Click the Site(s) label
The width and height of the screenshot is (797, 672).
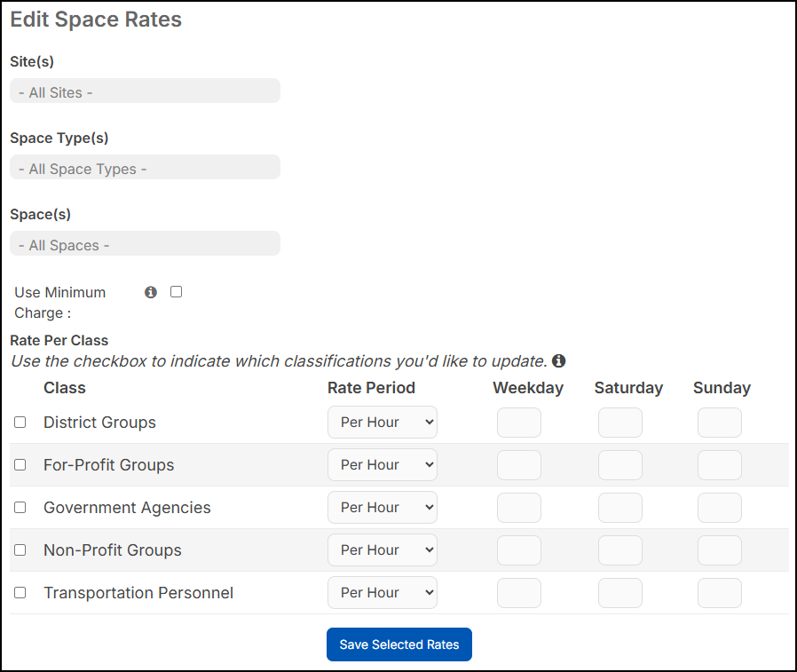click(32, 61)
